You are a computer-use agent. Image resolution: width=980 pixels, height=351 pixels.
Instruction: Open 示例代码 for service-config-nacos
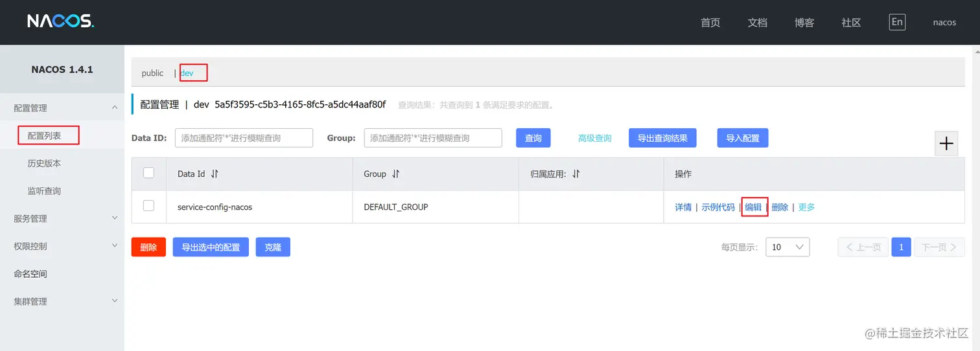pos(718,207)
